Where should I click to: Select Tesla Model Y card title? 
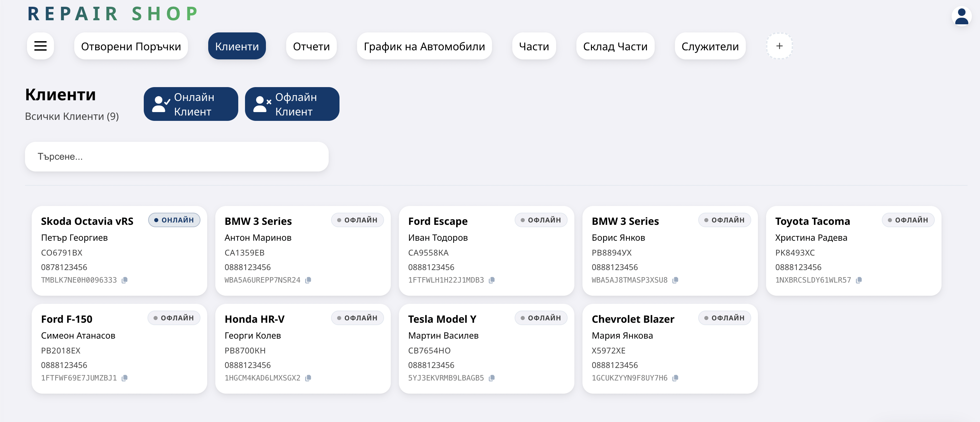pos(442,319)
